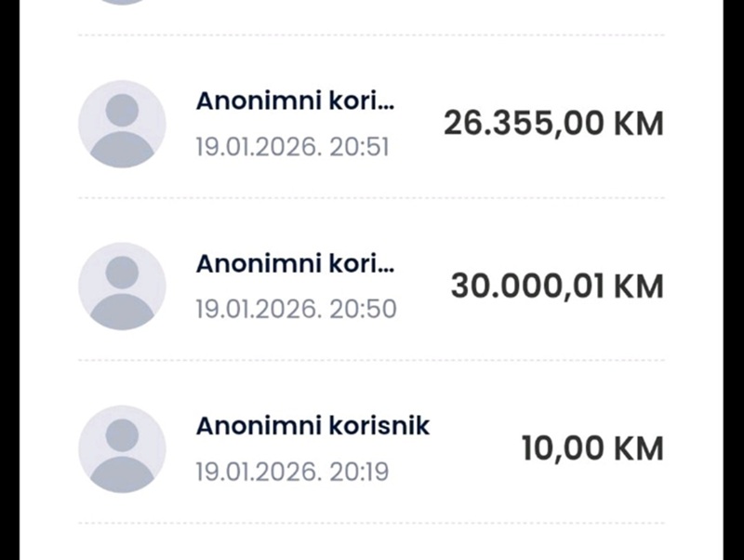Select the 19.01.2026. 20:51 timestamp
The width and height of the screenshot is (744, 560).
coord(292,147)
